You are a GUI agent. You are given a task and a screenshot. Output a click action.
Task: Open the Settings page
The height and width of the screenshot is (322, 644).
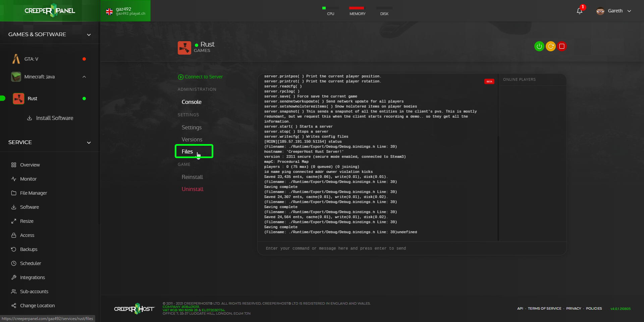[192, 127]
